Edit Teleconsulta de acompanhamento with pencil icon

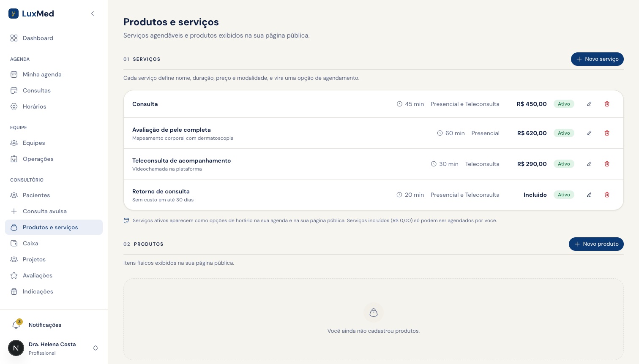(x=589, y=164)
